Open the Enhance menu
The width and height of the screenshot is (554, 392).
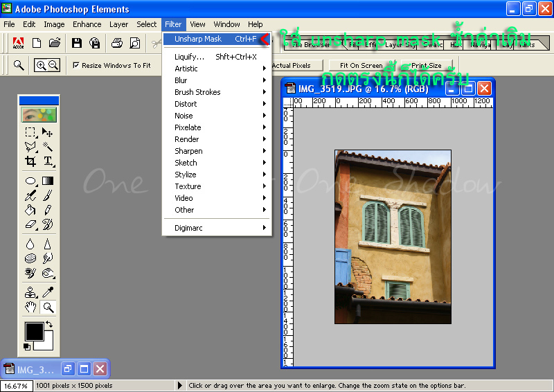87,24
